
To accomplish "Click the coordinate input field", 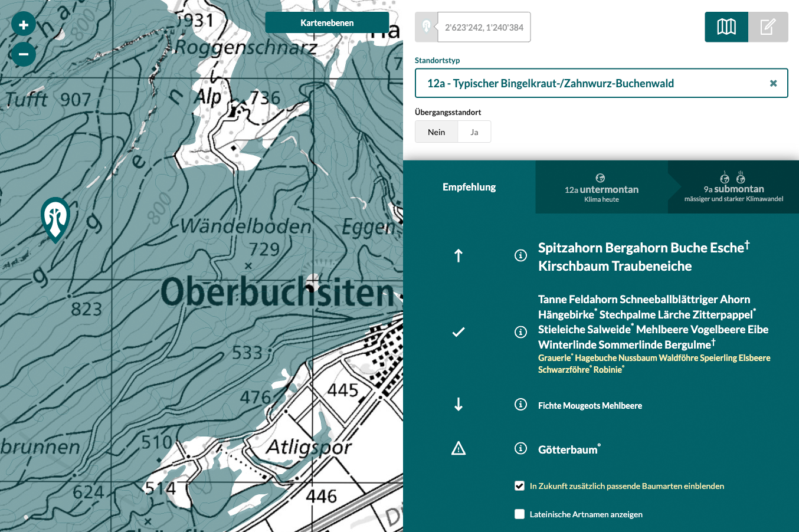I will (484, 27).
